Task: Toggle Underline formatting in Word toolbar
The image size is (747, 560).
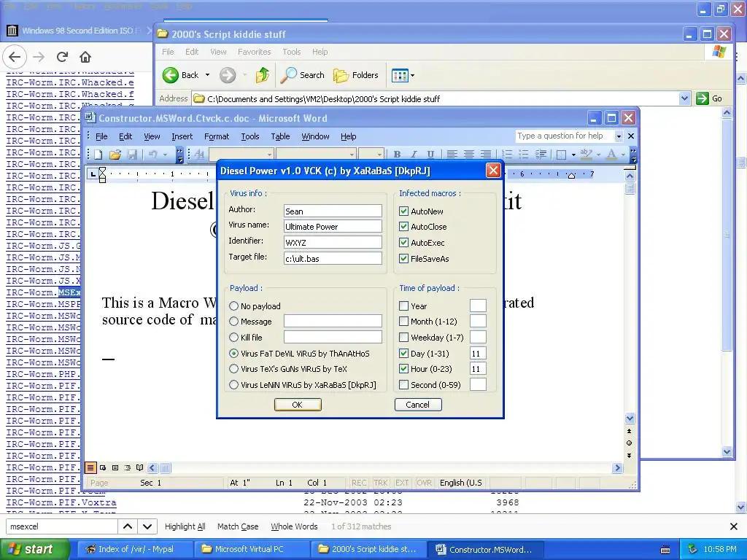Action: pos(430,155)
